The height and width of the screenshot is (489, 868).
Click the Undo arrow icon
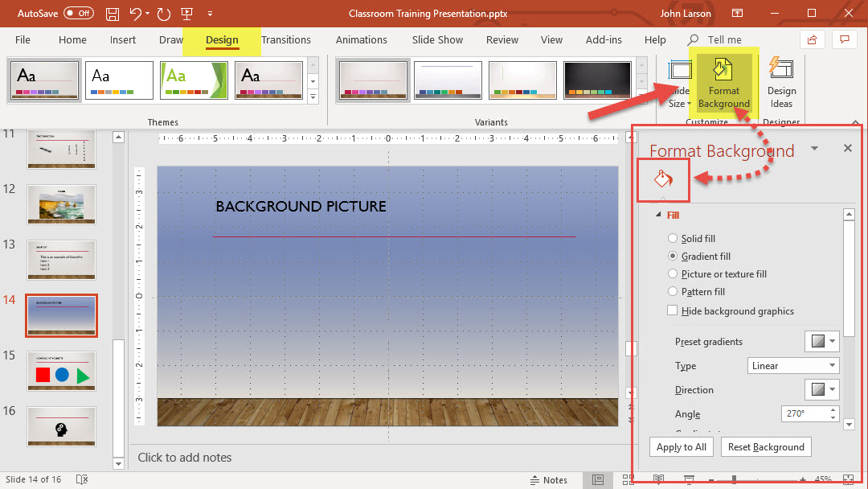pos(136,14)
